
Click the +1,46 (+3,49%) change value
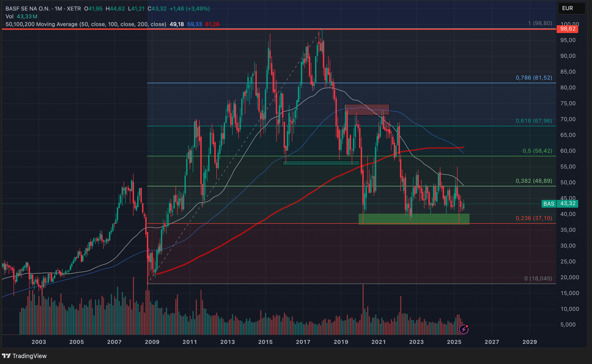pyautogui.click(x=190, y=9)
